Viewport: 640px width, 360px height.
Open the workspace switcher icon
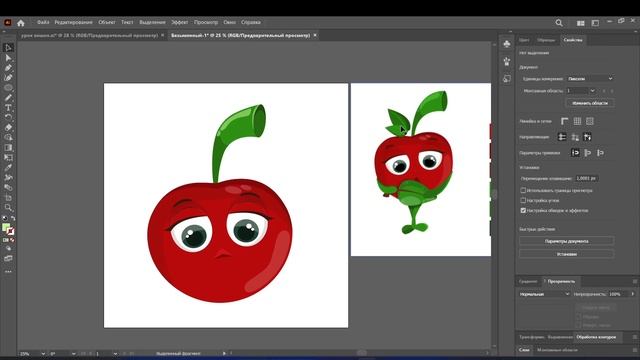coord(595,23)
